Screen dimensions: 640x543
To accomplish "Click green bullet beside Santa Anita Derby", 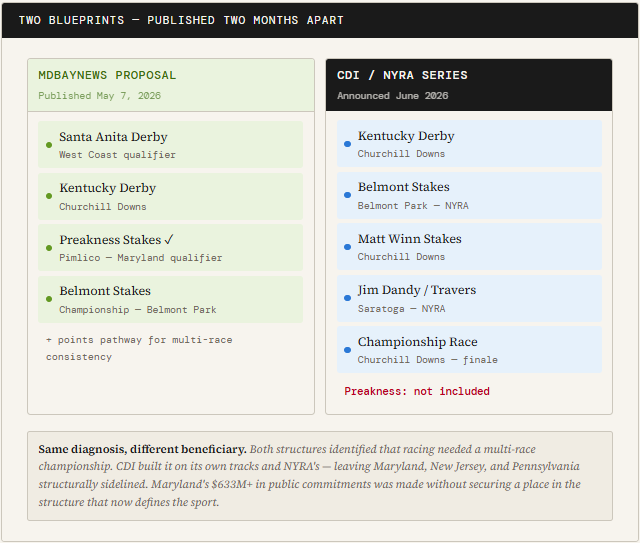I will coord(49,145).
